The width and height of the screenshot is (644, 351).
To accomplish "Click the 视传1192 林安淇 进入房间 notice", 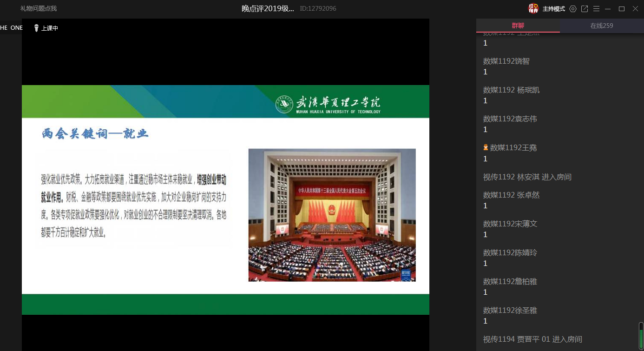I will pos(527,177).
